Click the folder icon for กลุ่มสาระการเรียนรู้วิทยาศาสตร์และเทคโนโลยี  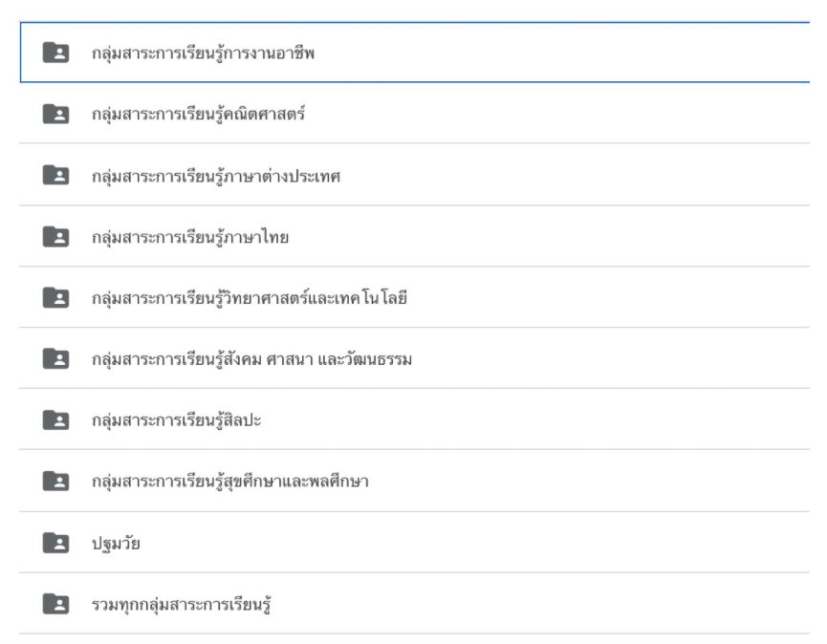[55, 297]
